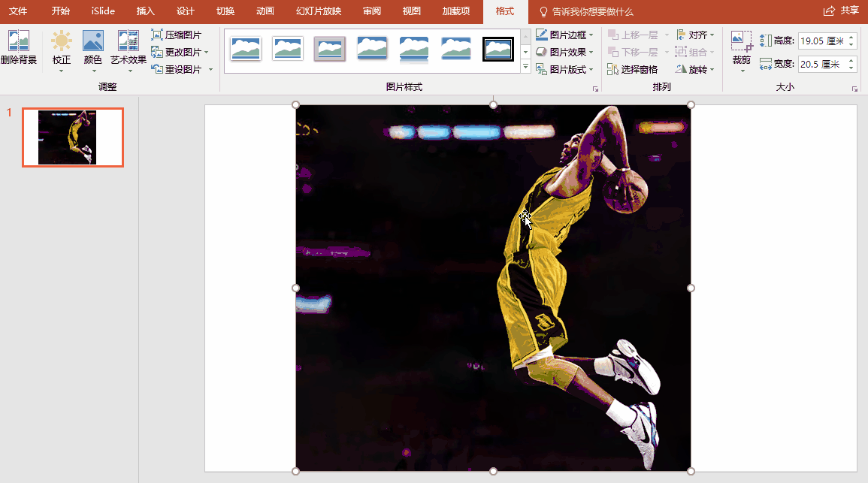Click 下移一层 send backward
868x483 pixels.
pos(633,52)
